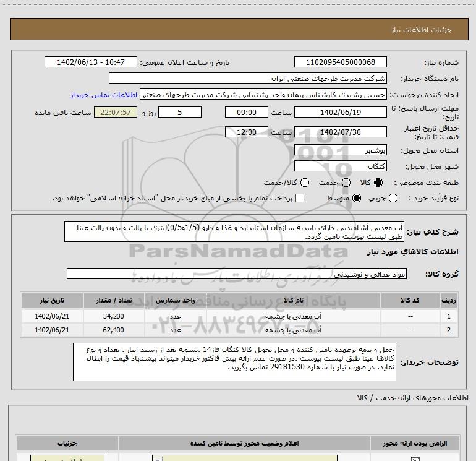Click the requester name field حسین رشیدی

point(263,95)
